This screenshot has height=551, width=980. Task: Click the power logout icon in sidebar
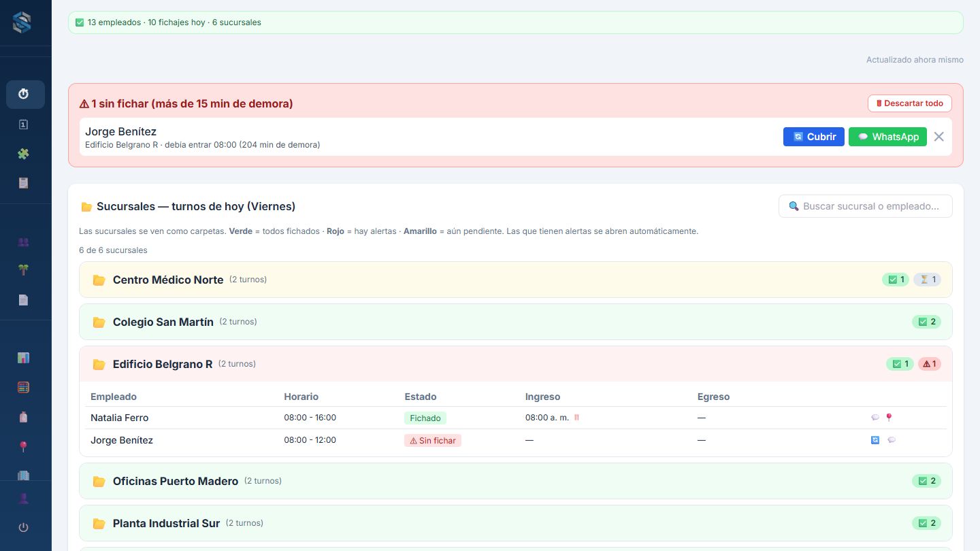click(23, 528)
